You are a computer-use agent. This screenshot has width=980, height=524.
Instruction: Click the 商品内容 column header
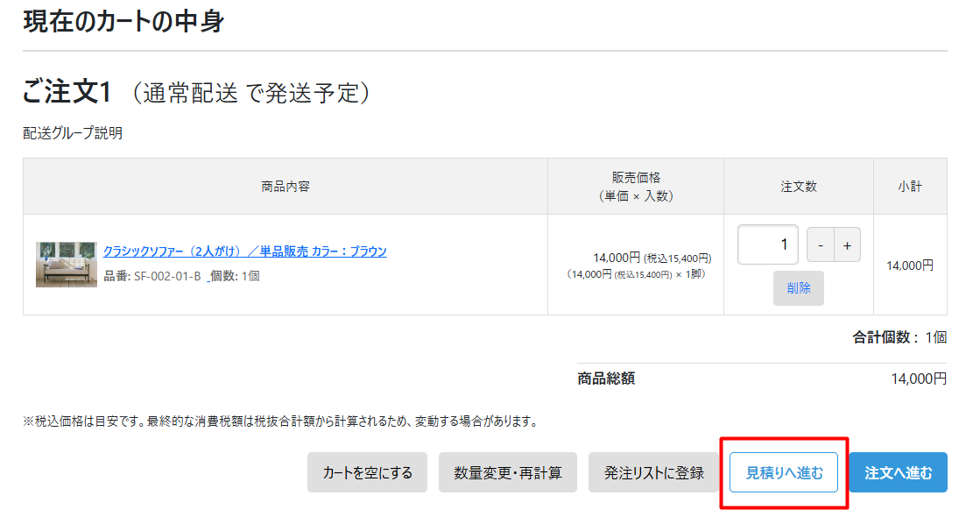[x=286, y=187]
